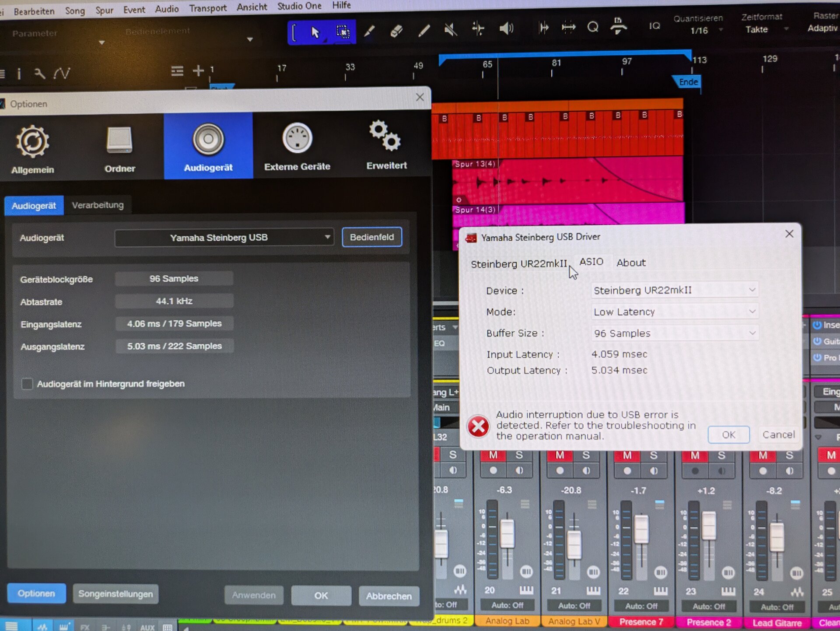Open keyboard instrument editor on channel 22
This screenshot has width=840, height=631.
[661, 591]
